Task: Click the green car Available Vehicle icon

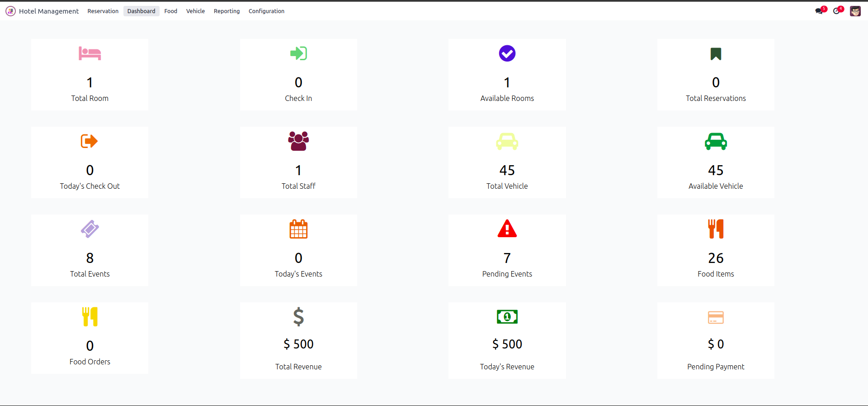Action: pos(716,142)
